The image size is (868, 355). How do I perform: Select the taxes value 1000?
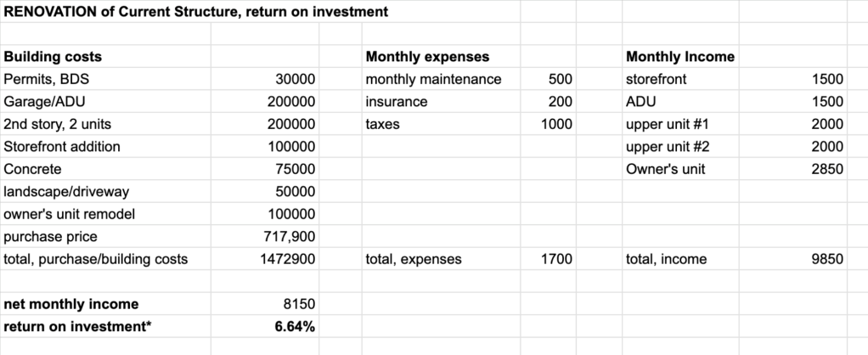click(557, 124)
